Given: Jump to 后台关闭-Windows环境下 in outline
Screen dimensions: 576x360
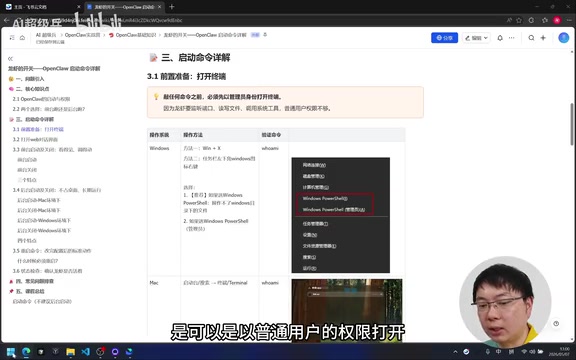Looking at the screenshot, I should [44, 230].
